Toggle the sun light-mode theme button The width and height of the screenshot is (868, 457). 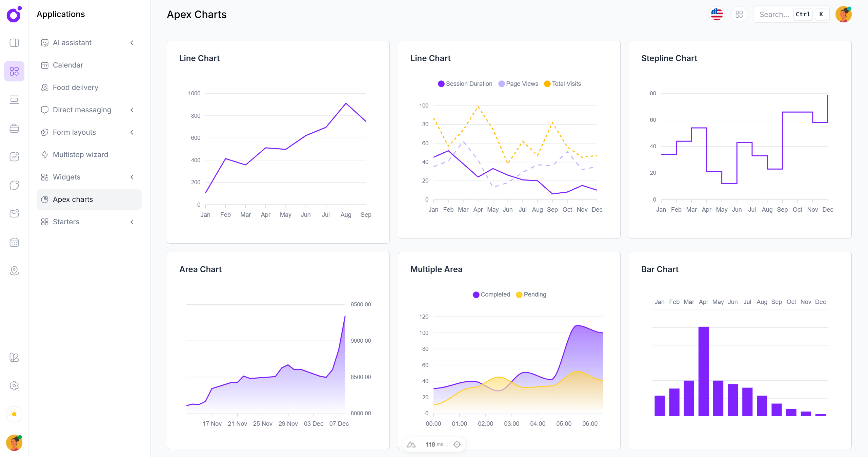[14, 414]
